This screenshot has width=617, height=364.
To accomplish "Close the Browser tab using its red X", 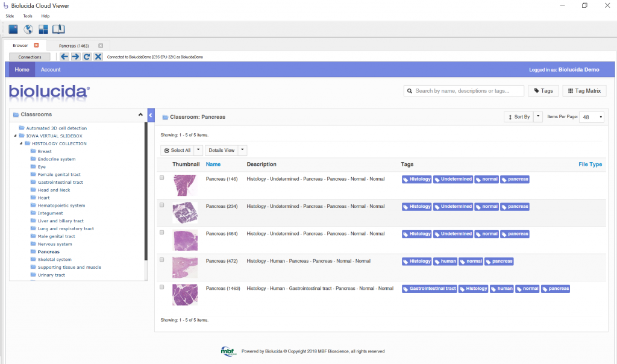I will [37, 45].
